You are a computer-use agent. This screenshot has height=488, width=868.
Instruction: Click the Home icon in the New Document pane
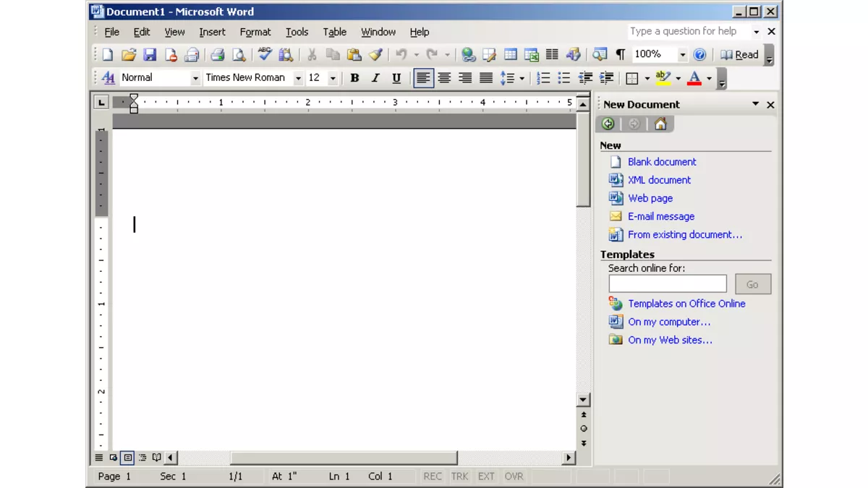pos(660,124)
